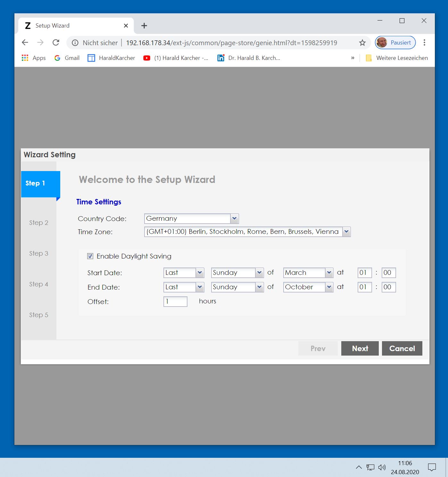Viewport: 448px width, 477px height.
Task: Click End Date hour field
Action: [365, 287]
